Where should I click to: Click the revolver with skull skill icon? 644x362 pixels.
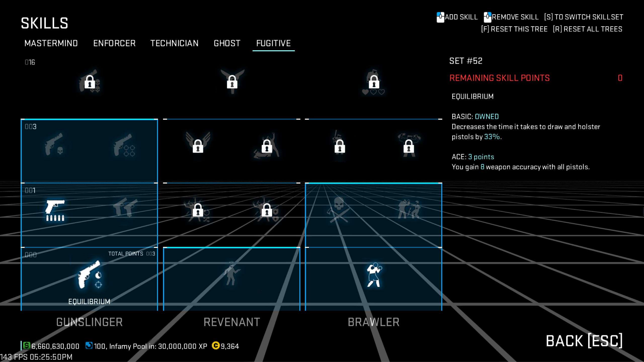(x=54, y=144)
